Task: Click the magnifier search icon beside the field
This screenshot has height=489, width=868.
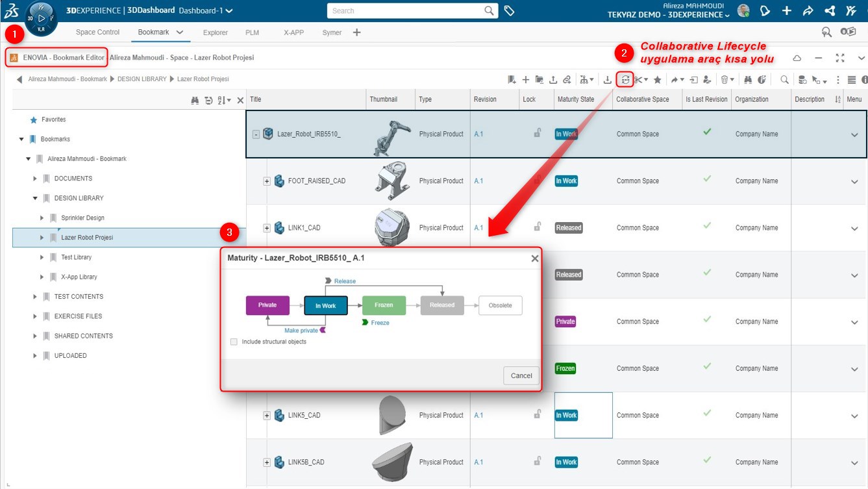Action: 490,10
